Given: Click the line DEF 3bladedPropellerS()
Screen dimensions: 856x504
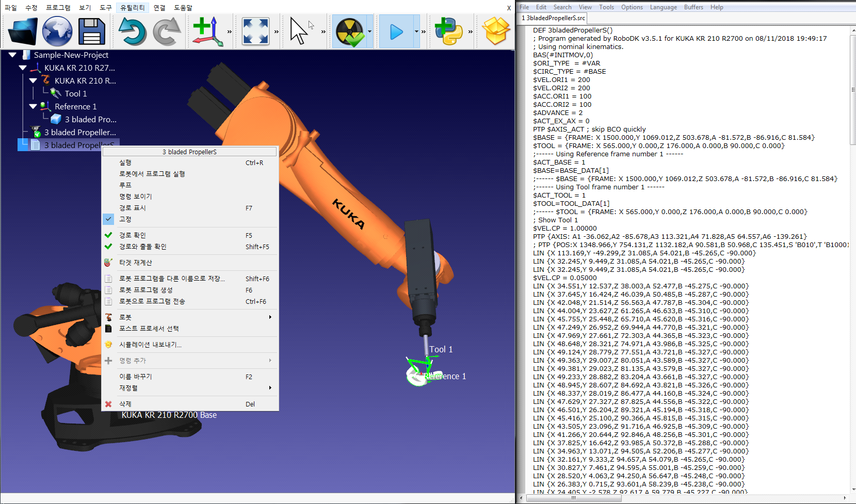Looking at the screenshot, I should pyautogui.click(x=573, y=30).
